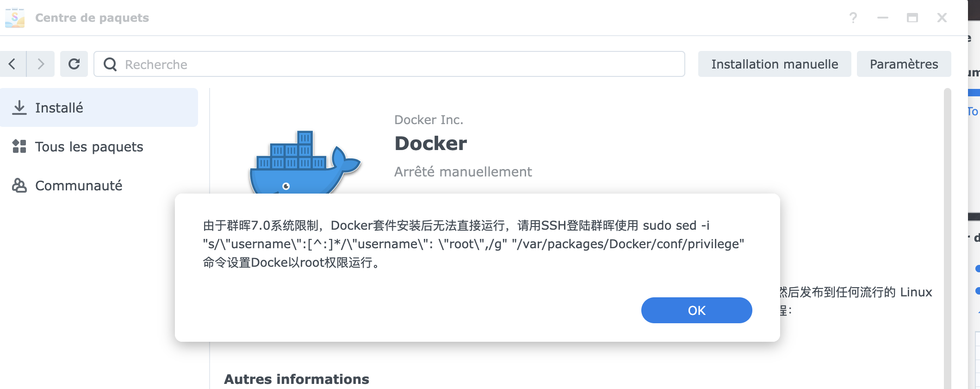Click the search magnifier icon
The height and width of the screenshot is (389, 980).
click(x=110, y=64)
